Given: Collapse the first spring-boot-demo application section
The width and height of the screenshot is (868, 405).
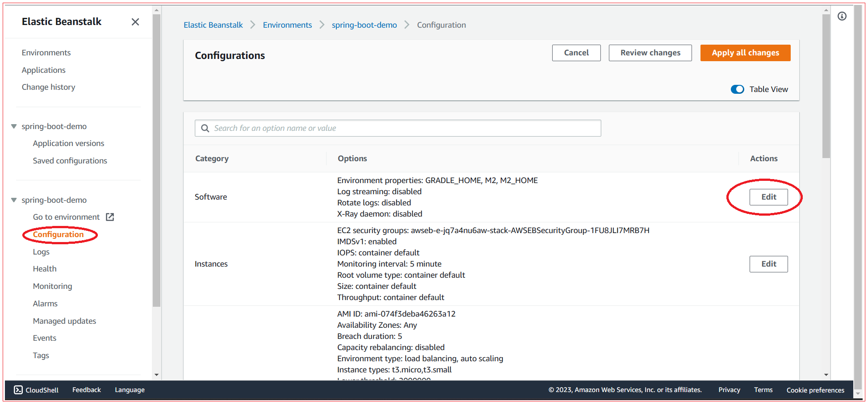Looking at the screenshot, I should (14, 126).
